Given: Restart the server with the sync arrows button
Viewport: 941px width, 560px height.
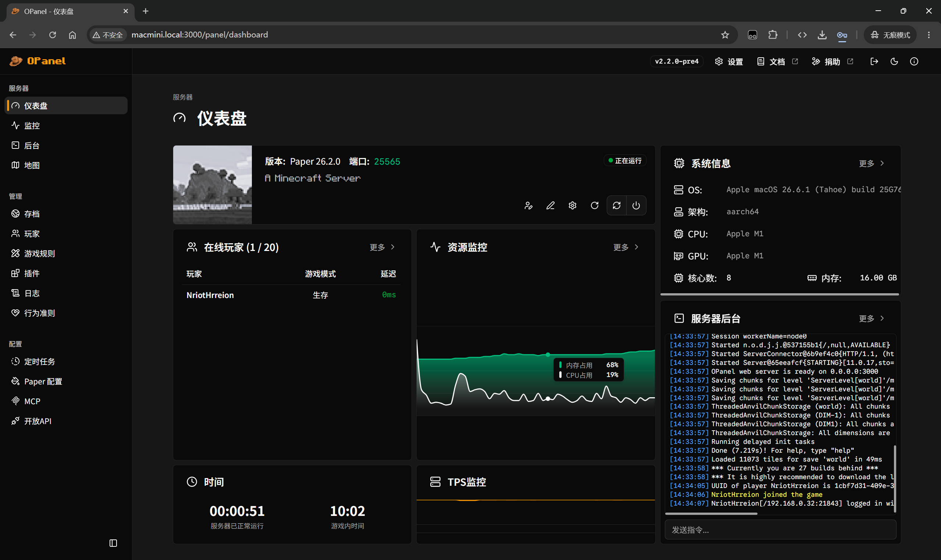Looking at the screenshot, I should [x=617, y=206].
